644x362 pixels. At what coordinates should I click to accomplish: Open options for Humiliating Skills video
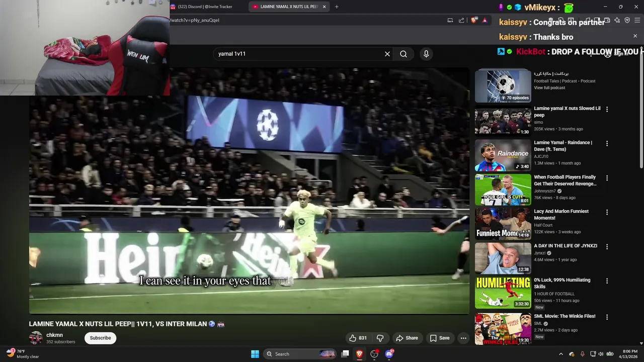607,281
